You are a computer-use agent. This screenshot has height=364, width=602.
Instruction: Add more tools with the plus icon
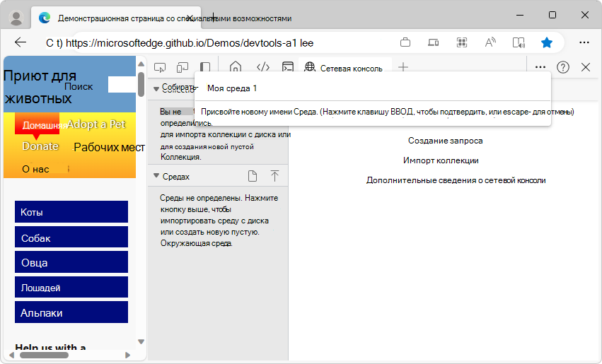pyautogui.click(x=403, y=67)
